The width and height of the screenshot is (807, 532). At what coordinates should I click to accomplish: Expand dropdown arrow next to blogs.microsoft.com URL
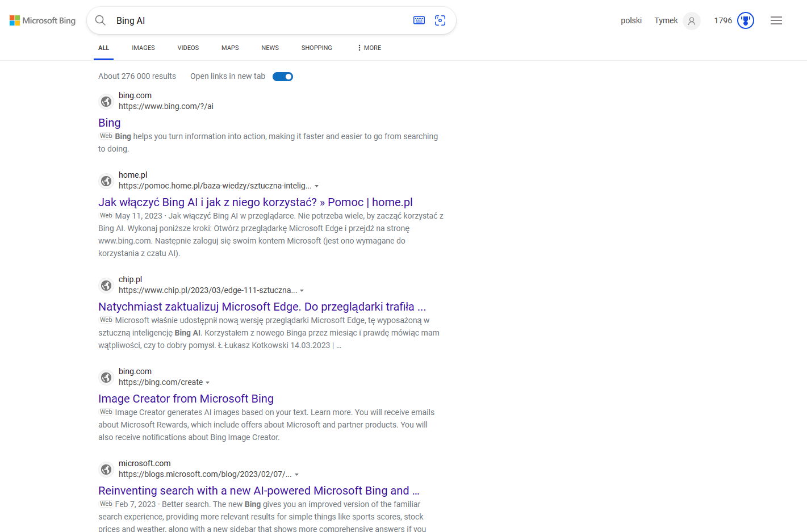297,475
